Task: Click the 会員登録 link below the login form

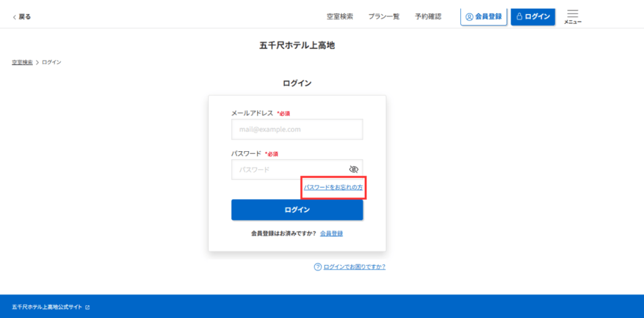Action: (x=331, y=234)
